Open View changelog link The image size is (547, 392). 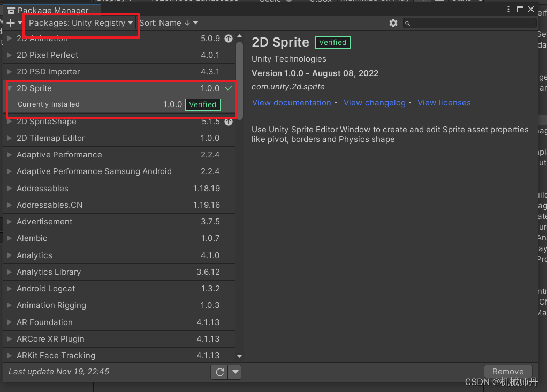tap(374, 103)
